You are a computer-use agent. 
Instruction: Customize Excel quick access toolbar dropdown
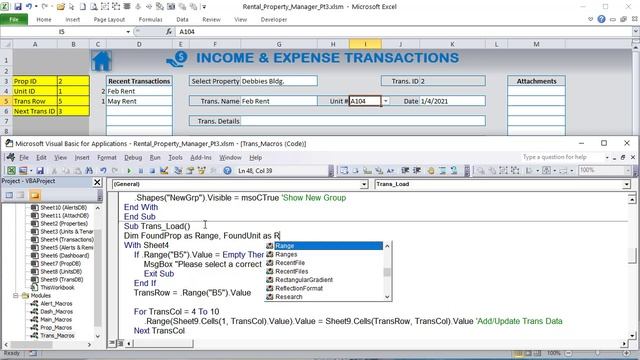tap(204, 7)
